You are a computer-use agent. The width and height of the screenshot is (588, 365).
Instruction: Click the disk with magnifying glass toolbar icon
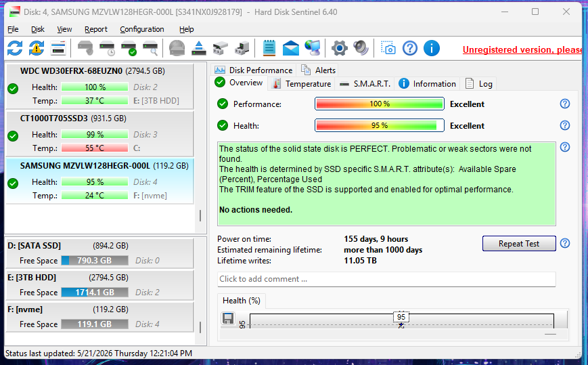click(150, 48)
